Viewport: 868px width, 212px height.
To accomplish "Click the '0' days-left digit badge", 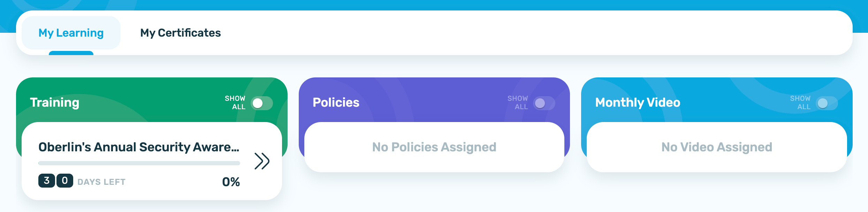I will click(65, 181).
